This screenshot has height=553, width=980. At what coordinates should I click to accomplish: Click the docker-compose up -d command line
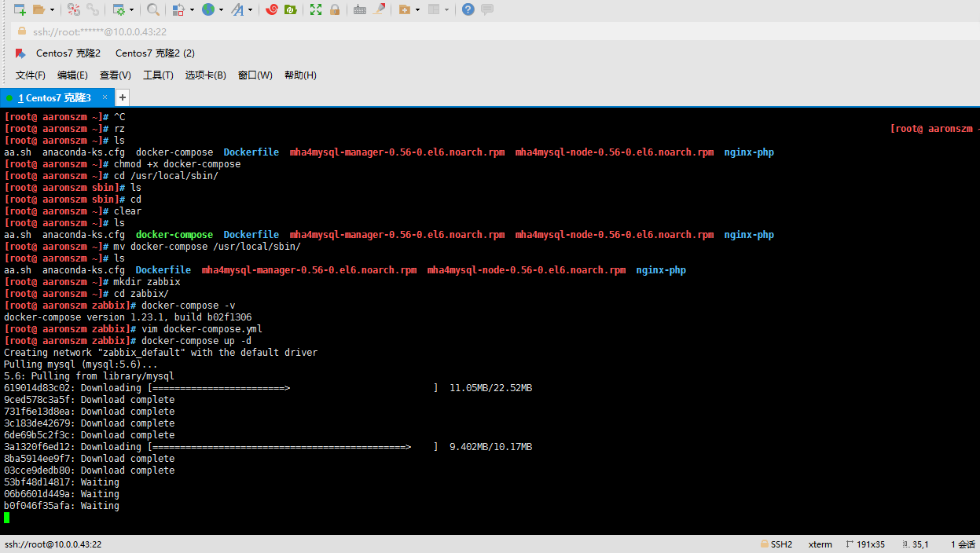click(127, 341)
